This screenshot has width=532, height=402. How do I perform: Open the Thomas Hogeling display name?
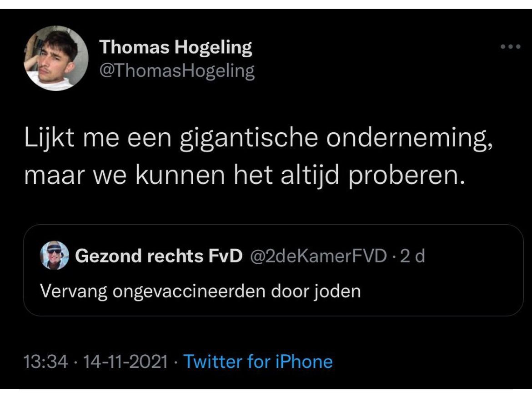[x=176, y=47]
